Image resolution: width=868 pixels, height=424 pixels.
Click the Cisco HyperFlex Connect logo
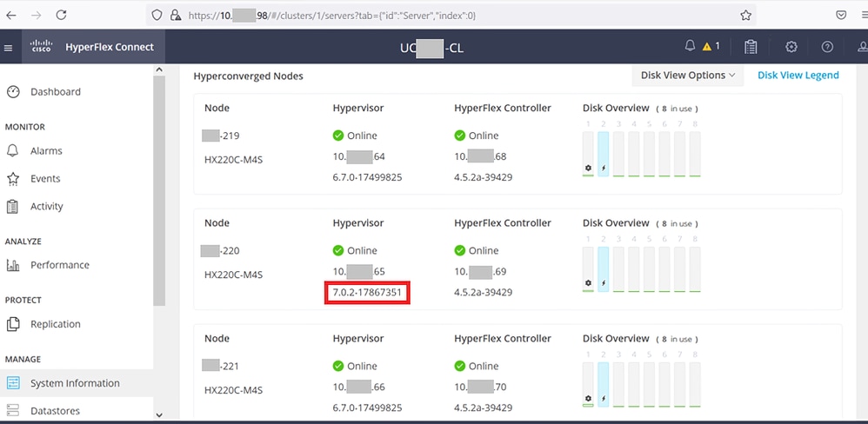91,47
